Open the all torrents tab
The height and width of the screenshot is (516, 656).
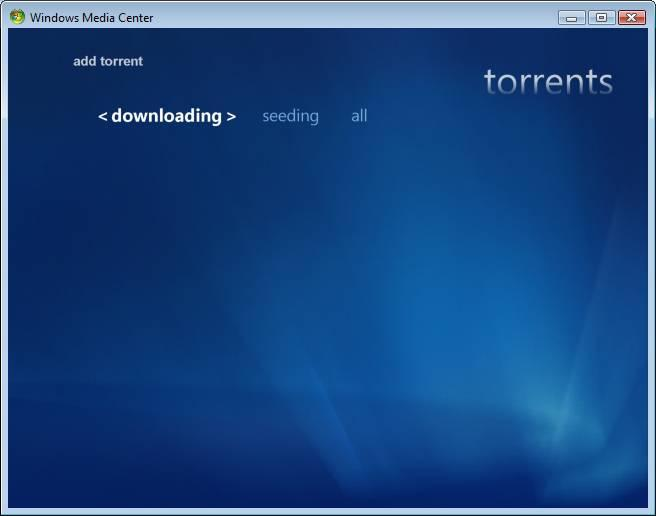(x=359, y=116)
